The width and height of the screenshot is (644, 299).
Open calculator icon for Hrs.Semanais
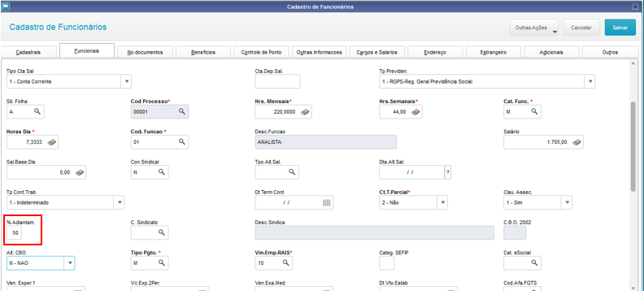click(416, 111)
